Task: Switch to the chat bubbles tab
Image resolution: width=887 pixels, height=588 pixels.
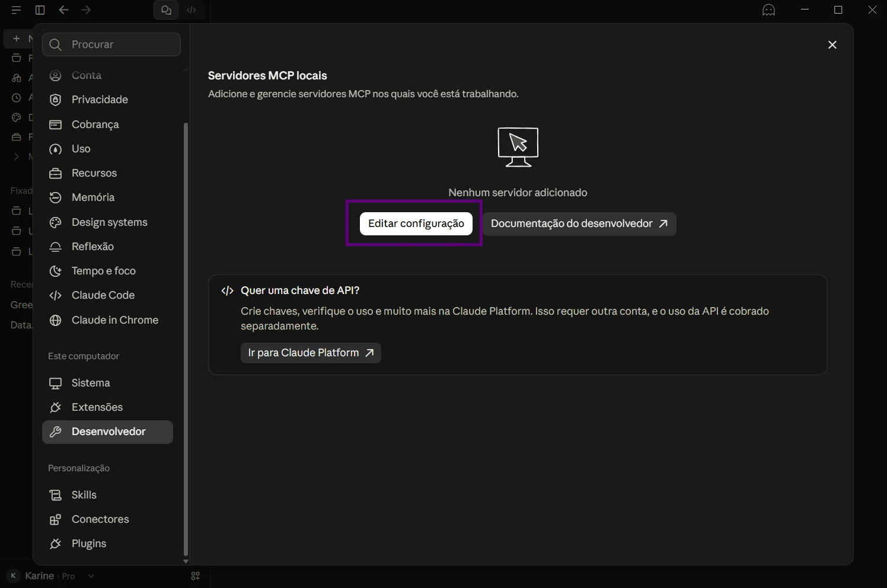Action: pos(166,10)
